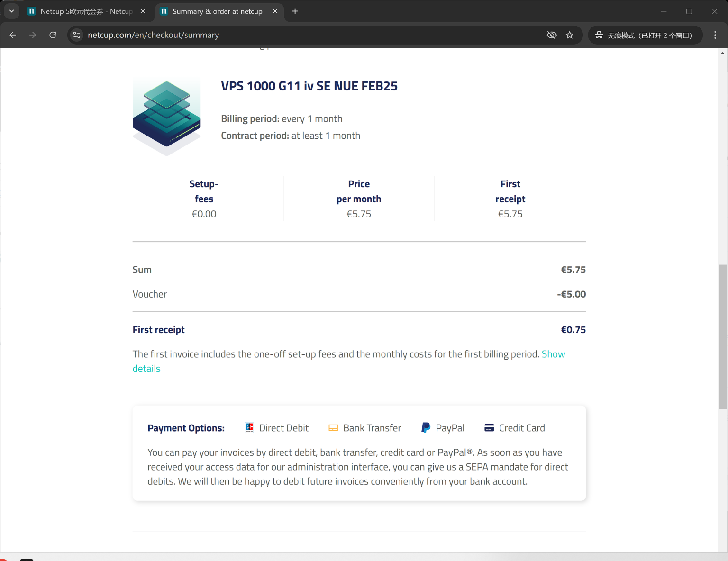Screen dimensions: 728x561
Task: Close the Netcup 5欧元代金券 tab
Action: pos(143,11)
